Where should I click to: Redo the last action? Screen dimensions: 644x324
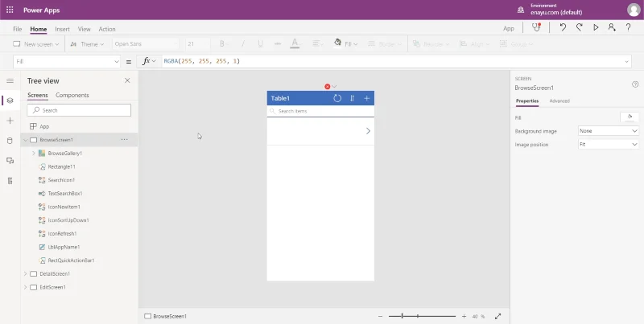pos(579,27)
